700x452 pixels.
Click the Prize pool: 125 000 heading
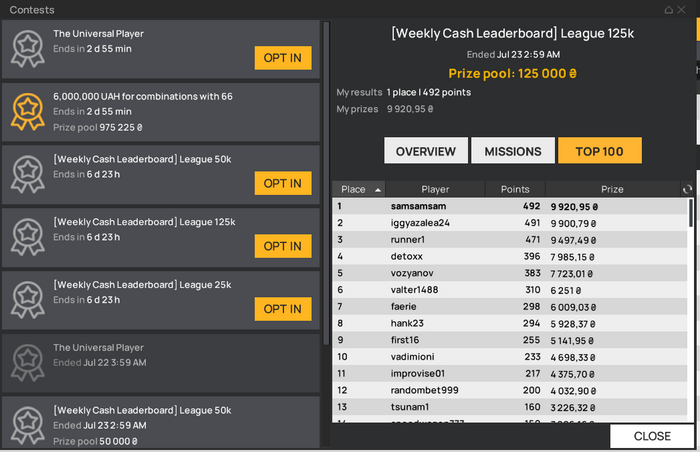[512, 73]
